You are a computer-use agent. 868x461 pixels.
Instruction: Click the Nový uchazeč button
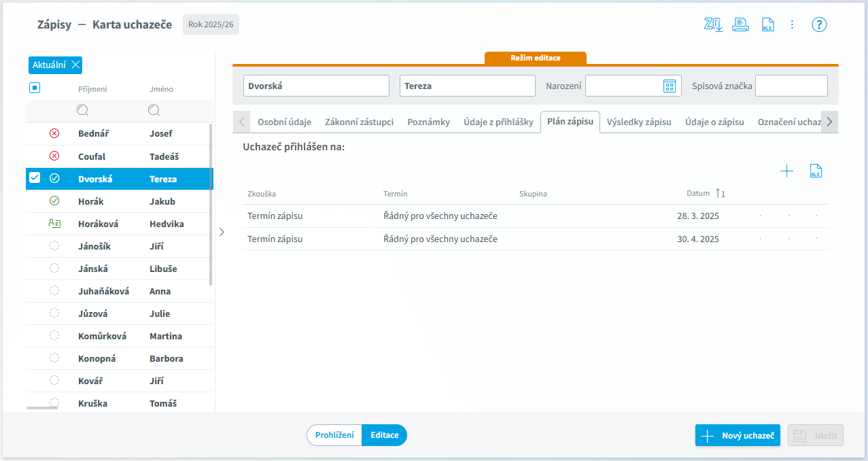tap(737, 436)
